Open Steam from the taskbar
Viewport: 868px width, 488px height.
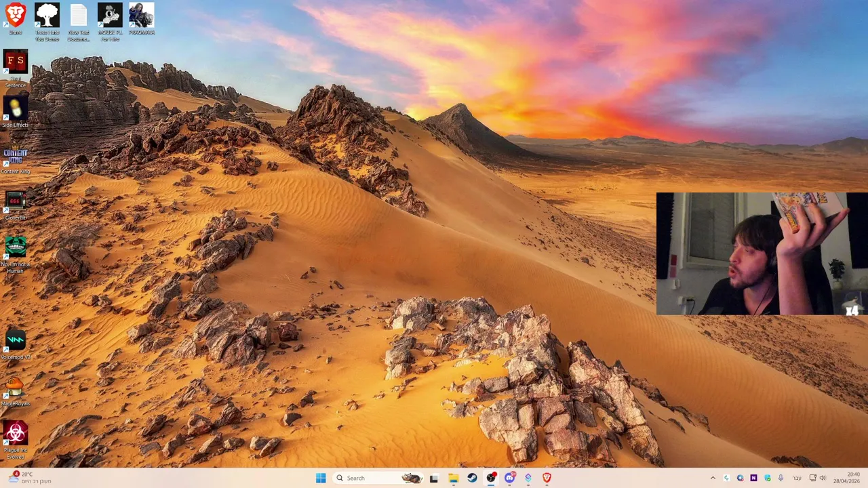(x=472, y=478)
